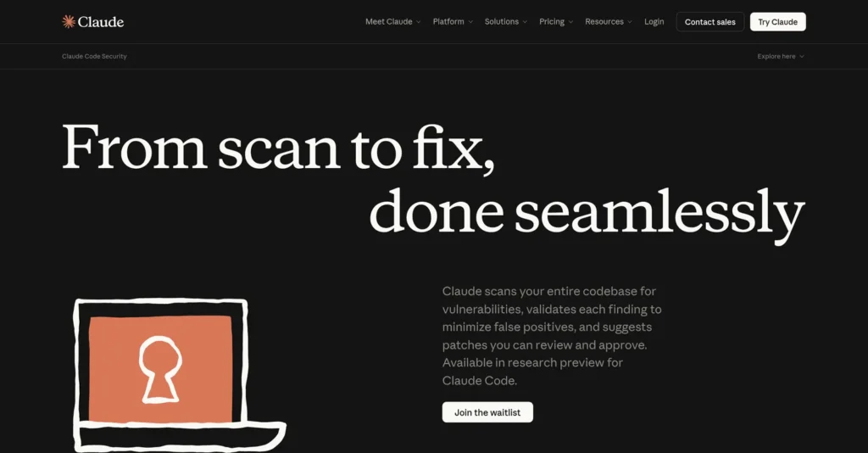Click the chevron beside Explore here
Screen dimensions: 868x453
click(802, 57)
